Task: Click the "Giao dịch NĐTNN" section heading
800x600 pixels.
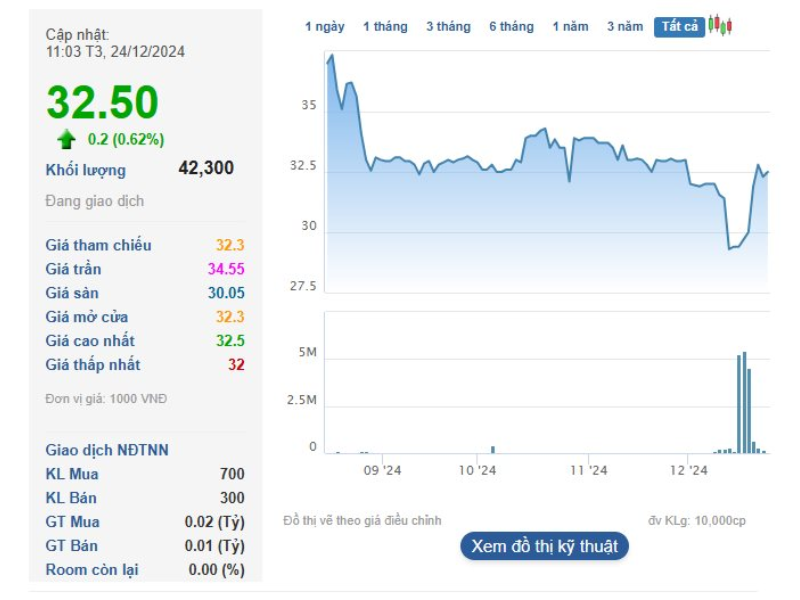Action: tap(107, 450)
